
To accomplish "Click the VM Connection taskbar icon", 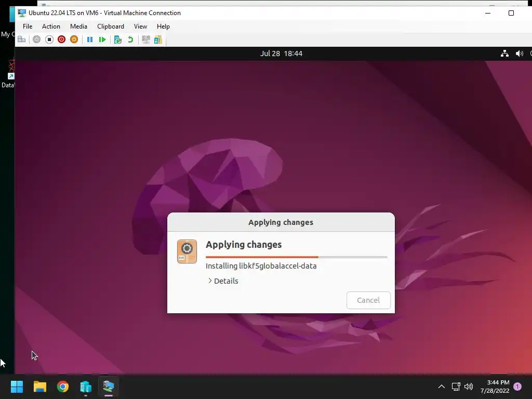I will (x=109, y=387).
